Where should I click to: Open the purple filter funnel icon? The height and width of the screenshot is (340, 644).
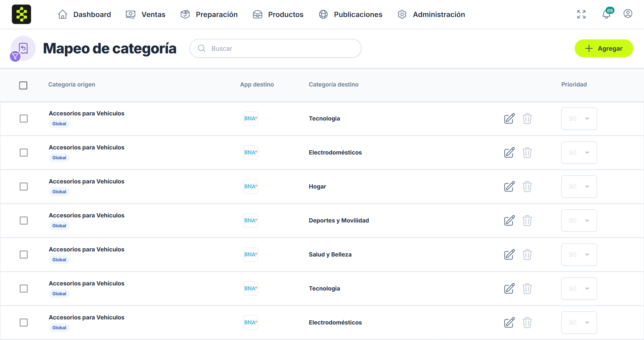point(15,56)
